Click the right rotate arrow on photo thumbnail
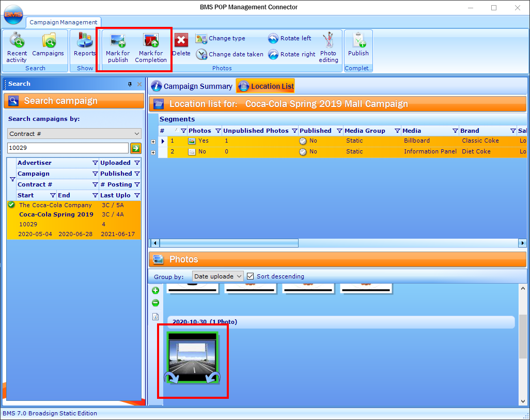 coord(214,377)
